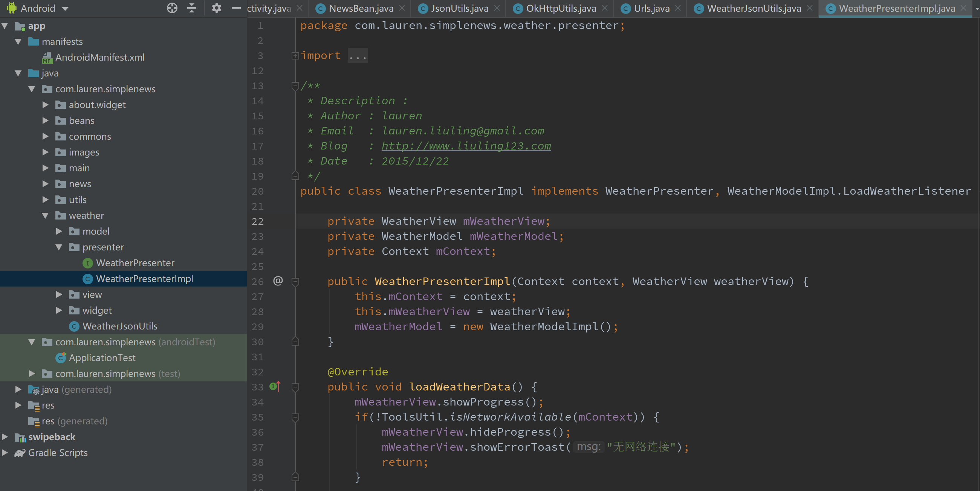Switch to the NewsBean.java tab
Screen dimensions: 980x491
click(x=361, y=8)
